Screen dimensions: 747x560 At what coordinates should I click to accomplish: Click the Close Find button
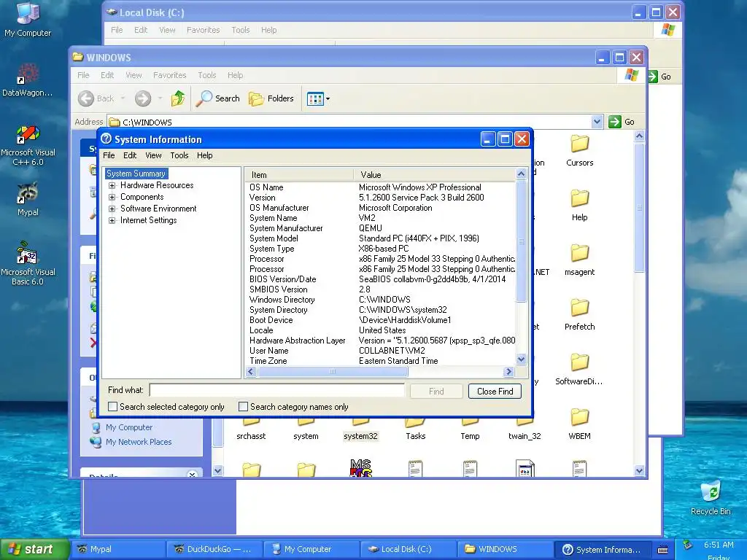[x=495, y=392]
